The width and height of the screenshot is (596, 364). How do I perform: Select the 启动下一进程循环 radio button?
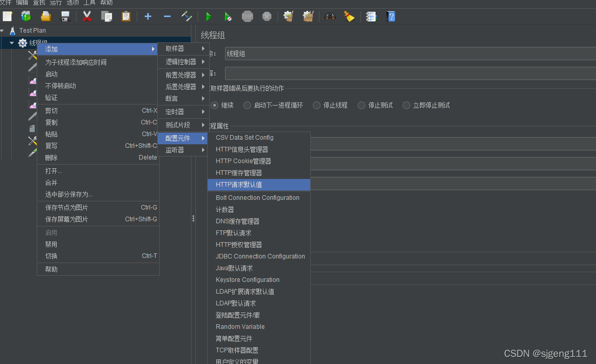pos(247,105)
